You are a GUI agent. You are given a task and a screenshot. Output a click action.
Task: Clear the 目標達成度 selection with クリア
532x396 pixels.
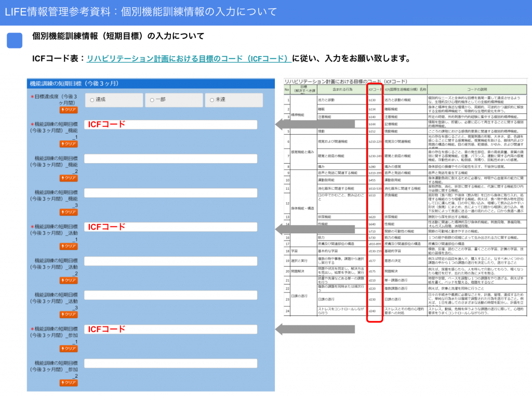click(x=70, y=110)
